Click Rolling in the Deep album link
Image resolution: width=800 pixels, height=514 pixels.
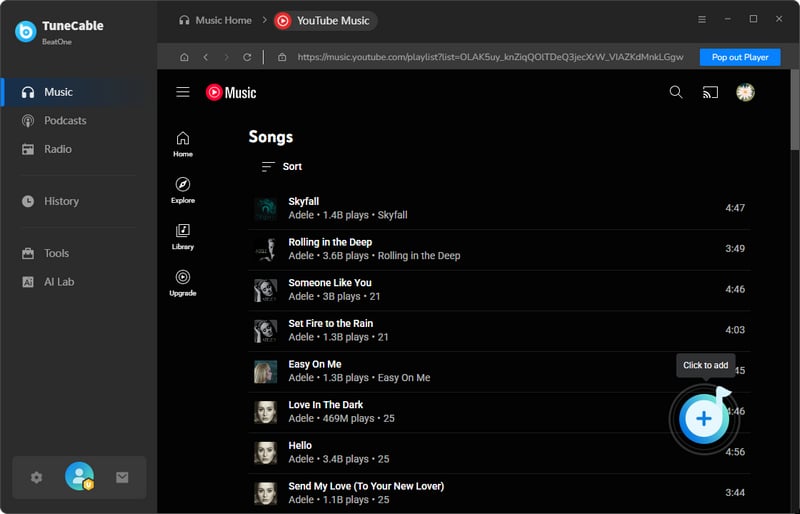(419, 256)
